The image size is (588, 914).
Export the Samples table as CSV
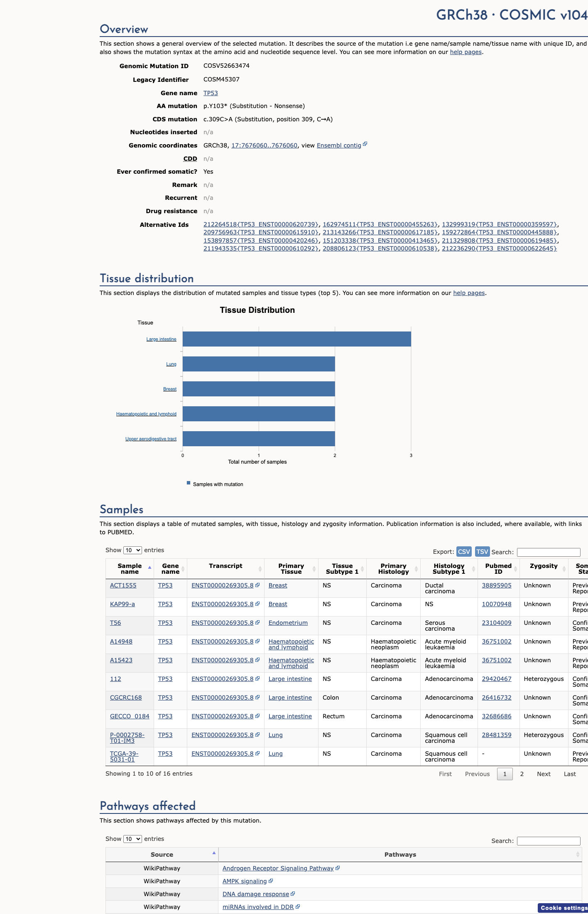(464, 552)
